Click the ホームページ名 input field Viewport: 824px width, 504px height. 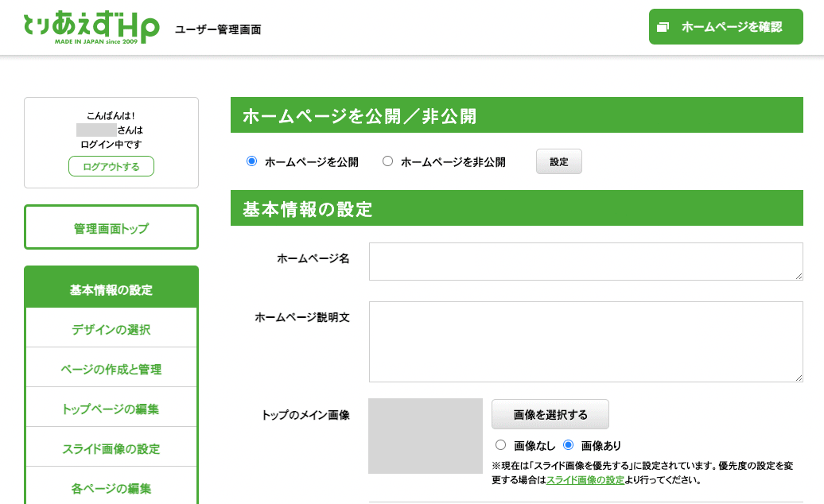tap(585, 261)
